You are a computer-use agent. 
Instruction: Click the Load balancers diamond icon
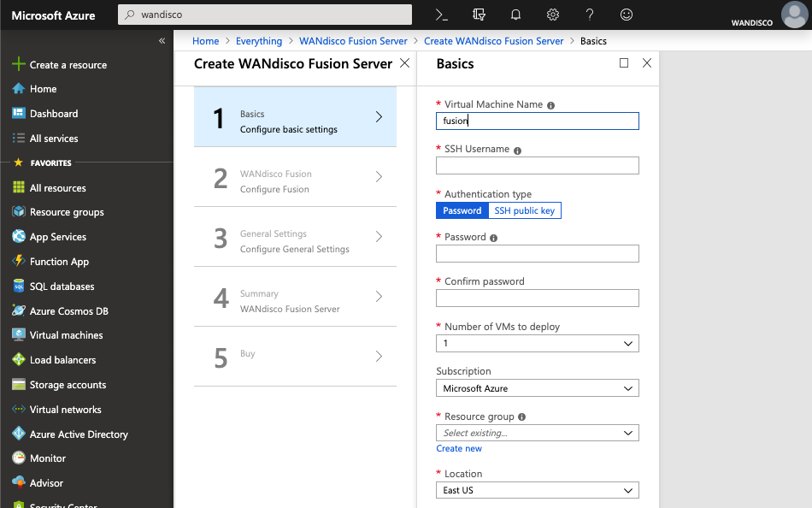click(x=18, y=359)
